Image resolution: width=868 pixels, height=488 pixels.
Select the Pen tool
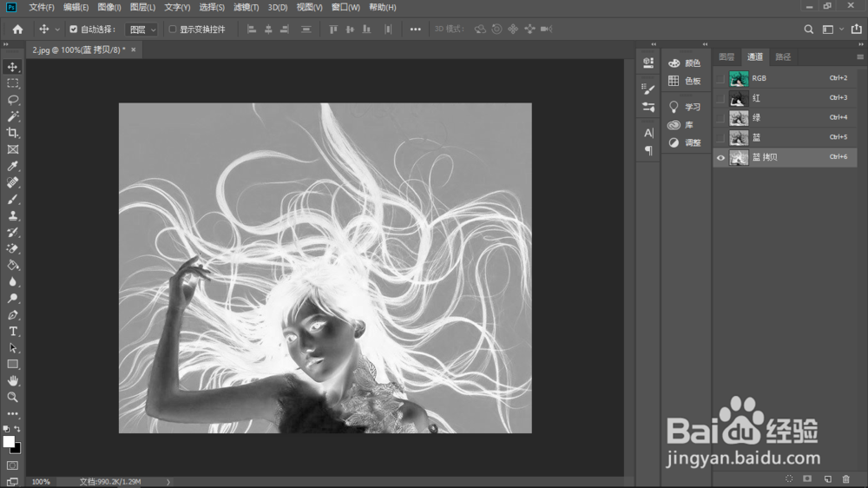(x=13, y=315)
